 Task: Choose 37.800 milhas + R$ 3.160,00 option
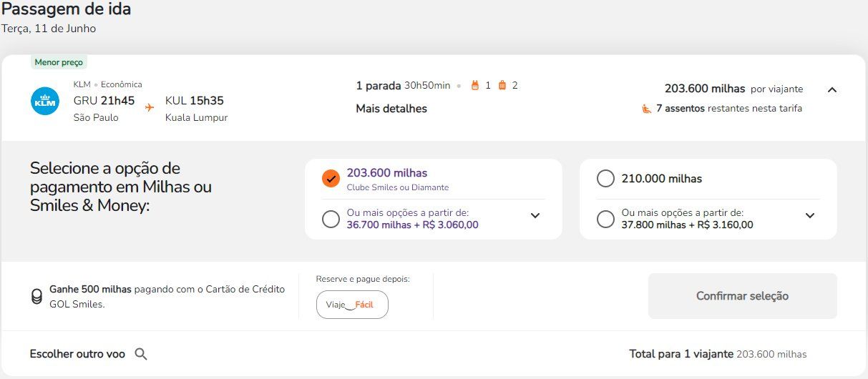[605, 219]
